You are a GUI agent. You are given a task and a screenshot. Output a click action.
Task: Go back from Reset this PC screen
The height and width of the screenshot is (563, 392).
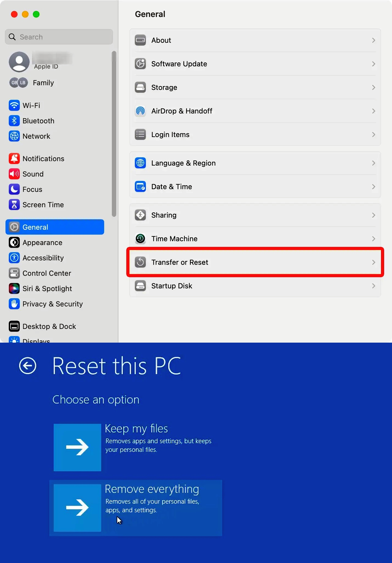pyautogui.click(x=27, y=366)
